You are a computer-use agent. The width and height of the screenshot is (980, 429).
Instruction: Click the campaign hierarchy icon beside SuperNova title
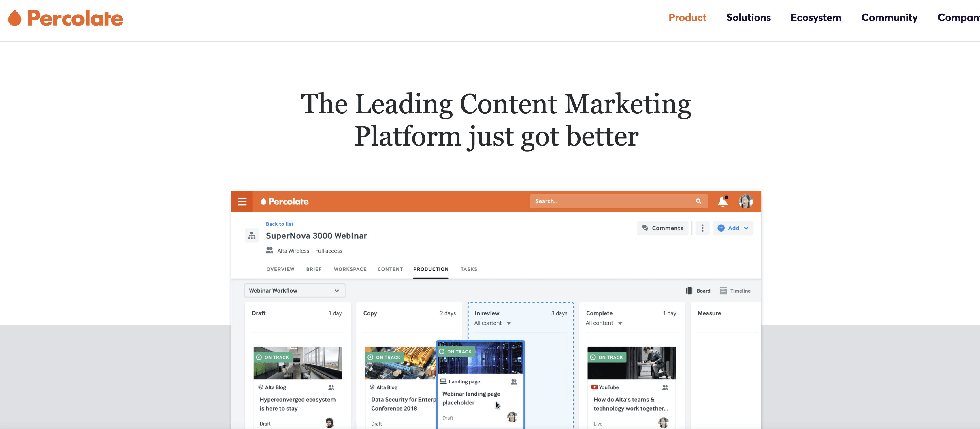(252, 236)
